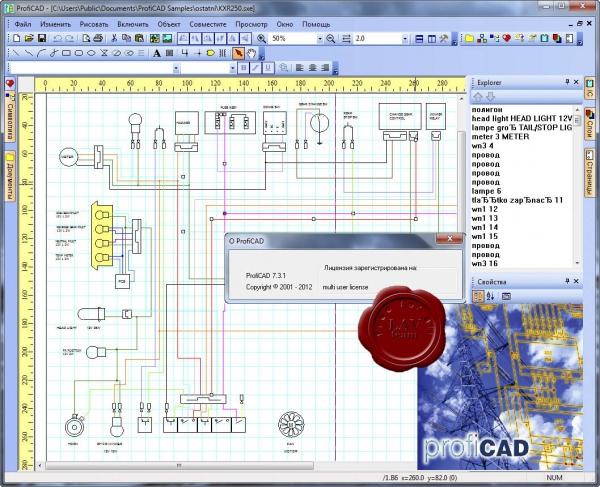Open the Рисовать menu
This screenshot has width=600, height=487.
tap(94, 24)
